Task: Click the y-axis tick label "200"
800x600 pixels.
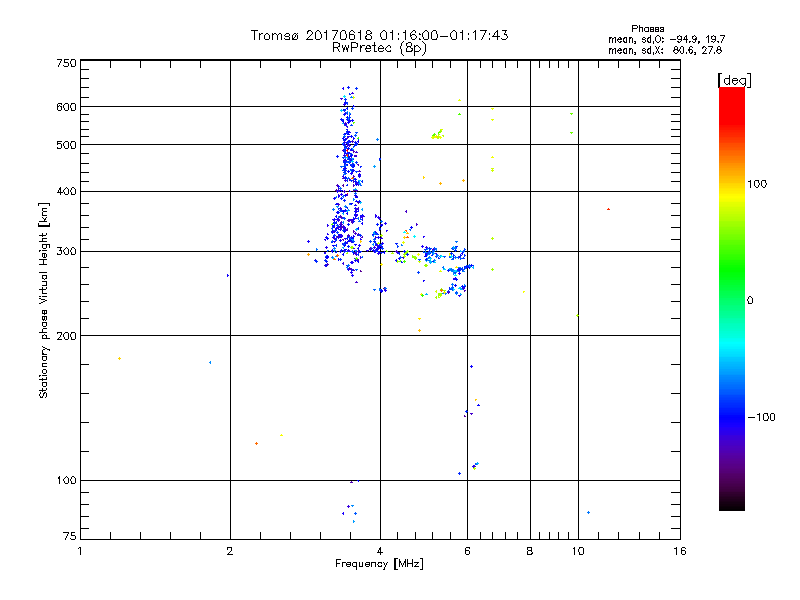Action: pos(66,336)
